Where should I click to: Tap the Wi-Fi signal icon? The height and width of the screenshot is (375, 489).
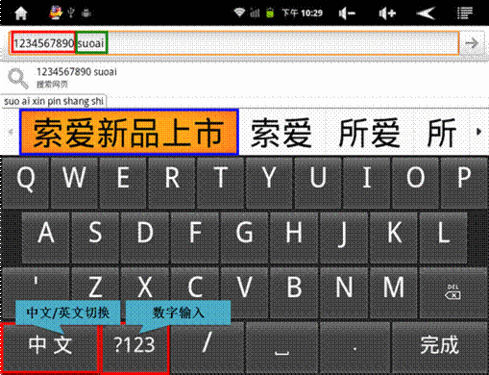click(239, 13)
